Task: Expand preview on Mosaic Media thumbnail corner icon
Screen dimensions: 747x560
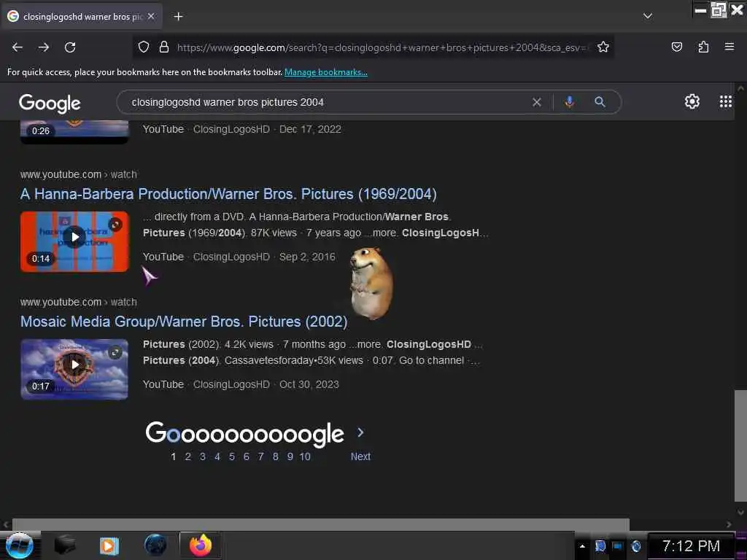Action: pos(115,352)
